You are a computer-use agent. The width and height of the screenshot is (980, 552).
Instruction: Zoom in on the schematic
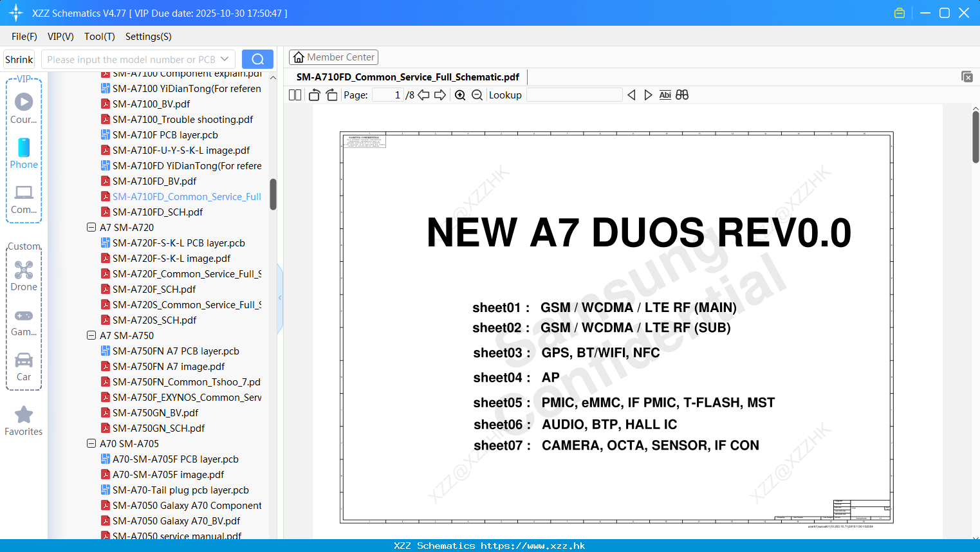pos(460,95)
